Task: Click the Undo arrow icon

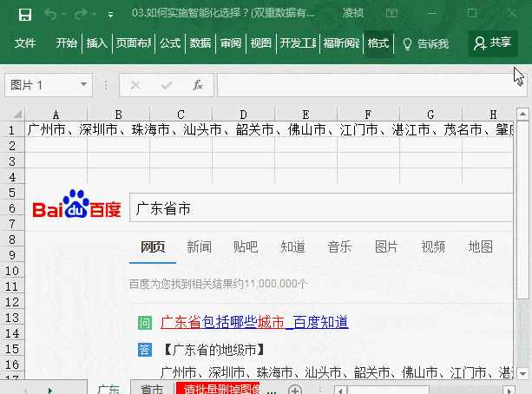Action: click(x=50, y=14)
